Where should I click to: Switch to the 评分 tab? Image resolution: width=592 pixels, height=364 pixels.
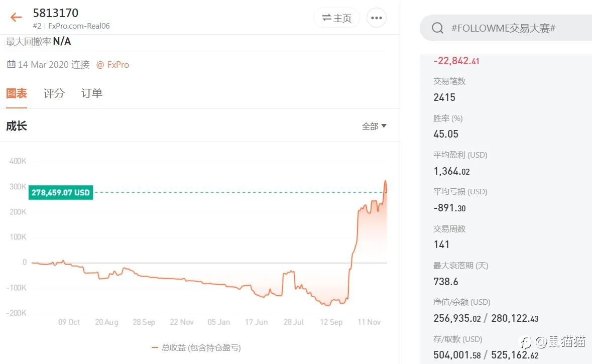54,93
